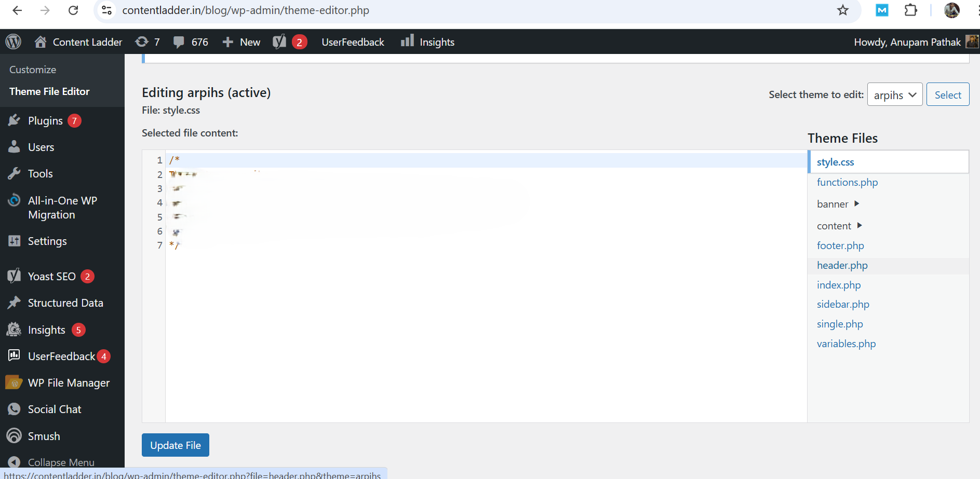
Task: Click red badge 2 next to Yoast in admin bar
Action: (299, 42)
